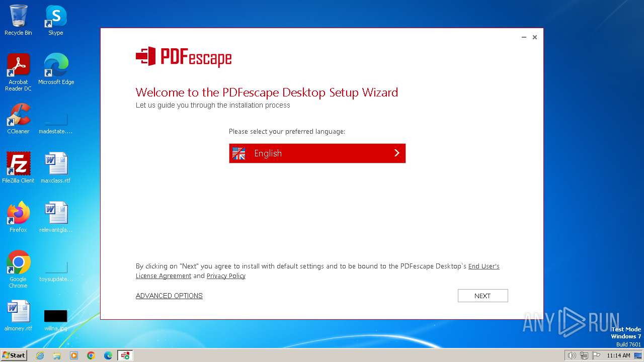Open the Windows Start menu
644x362 pixels.
pyautogui.click(x=14, y=355)
